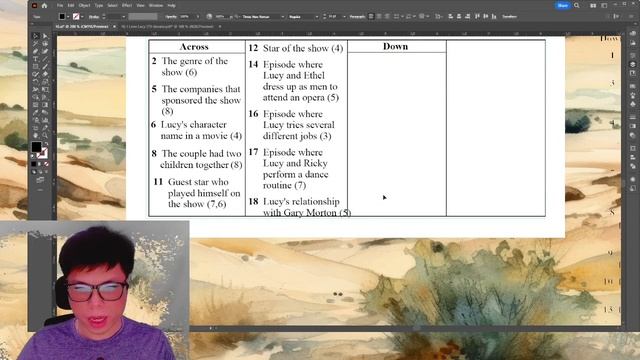Toggle Align Center paragraph button
Screen dimensions: 640x360
pyautogui.click(x=379, y=17)
